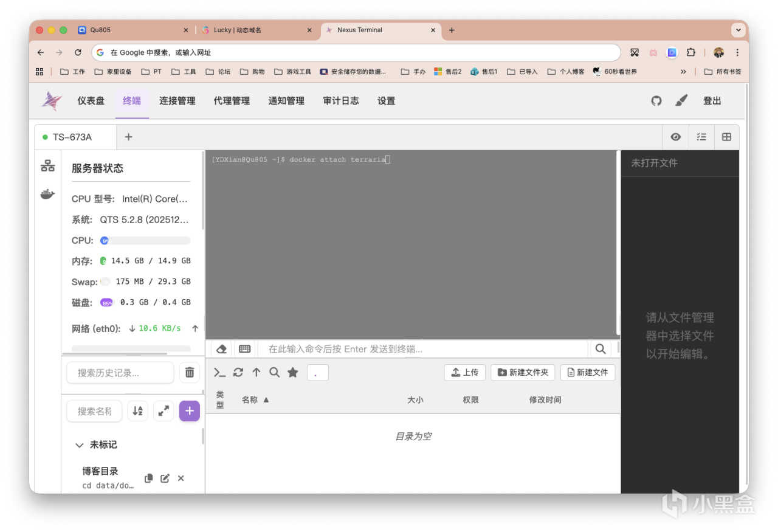Screen dimensions: 778x532
Task: Click 登出 to log out
Action: (712, 101)
